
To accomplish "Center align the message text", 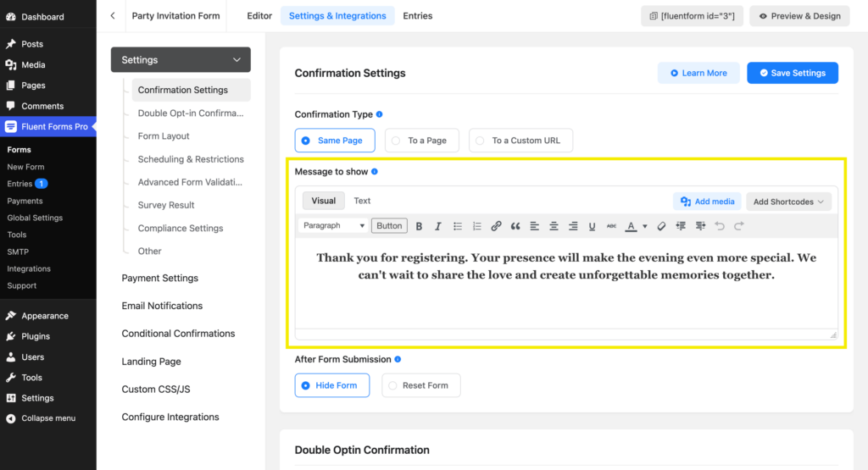I will [554, 226].
